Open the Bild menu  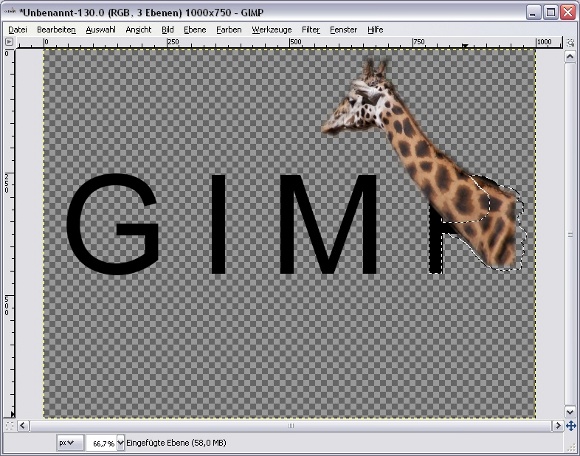168,30
